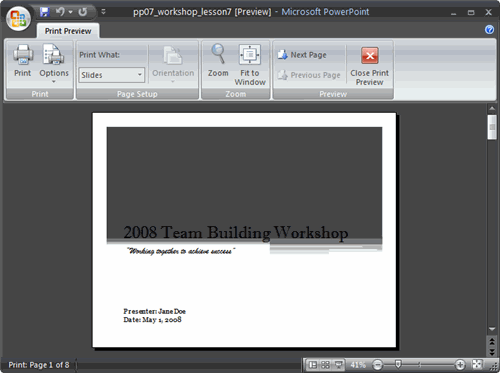Undo with the quick access arrow
Viewport: 500px width, 373px height.
pos(60,12)
